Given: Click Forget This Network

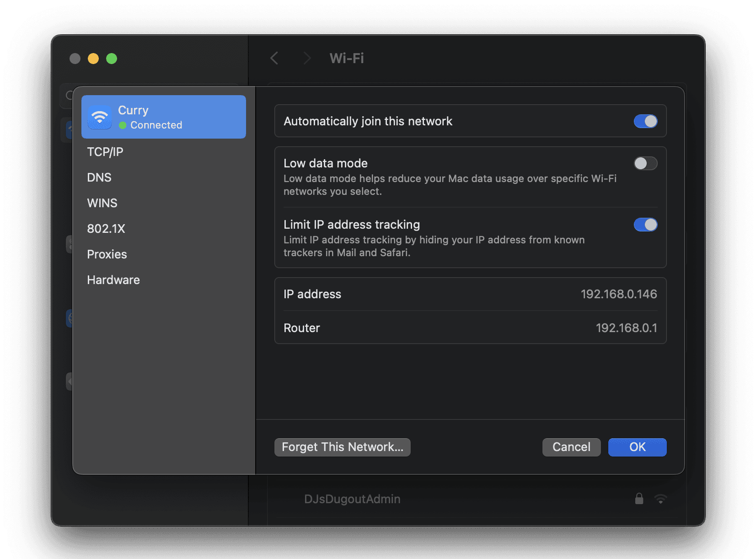Looking at the screenshot, I should pyautogui.click(x=342, y=447).
